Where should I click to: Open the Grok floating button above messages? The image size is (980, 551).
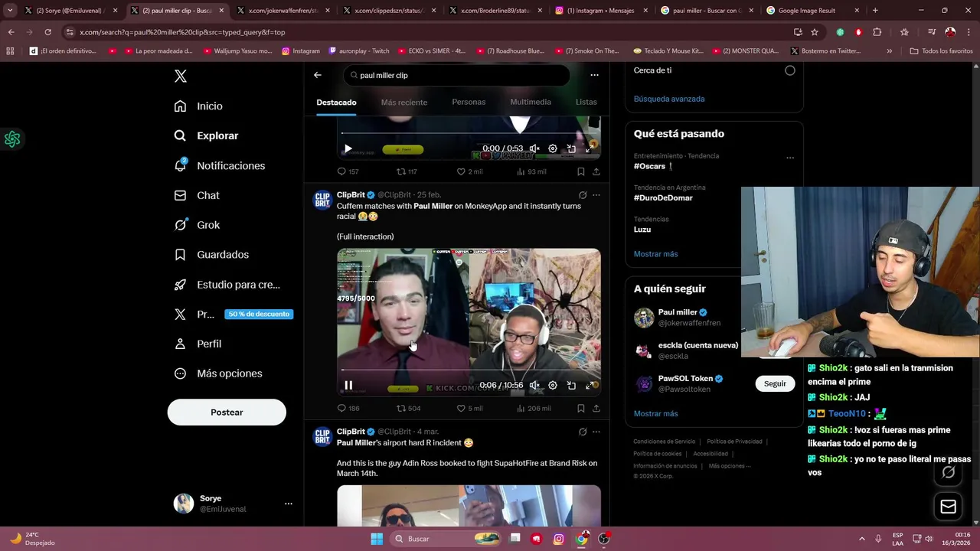948,472
